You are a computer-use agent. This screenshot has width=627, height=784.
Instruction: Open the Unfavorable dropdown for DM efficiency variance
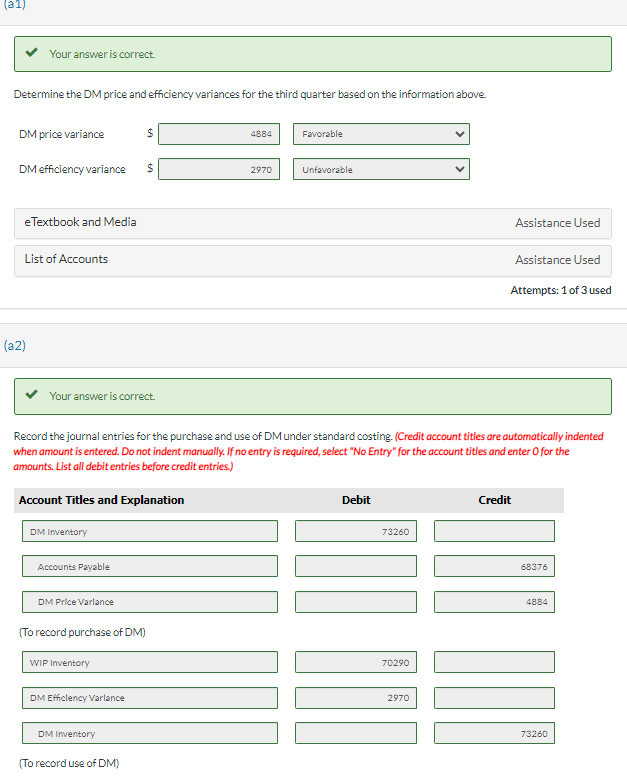coord(381,169)
